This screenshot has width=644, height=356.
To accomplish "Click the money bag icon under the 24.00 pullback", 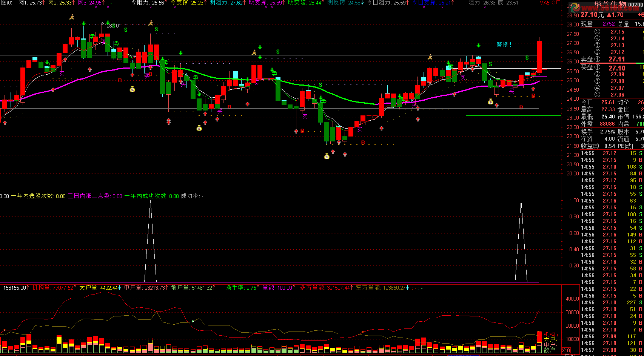I will click(490, 101).
